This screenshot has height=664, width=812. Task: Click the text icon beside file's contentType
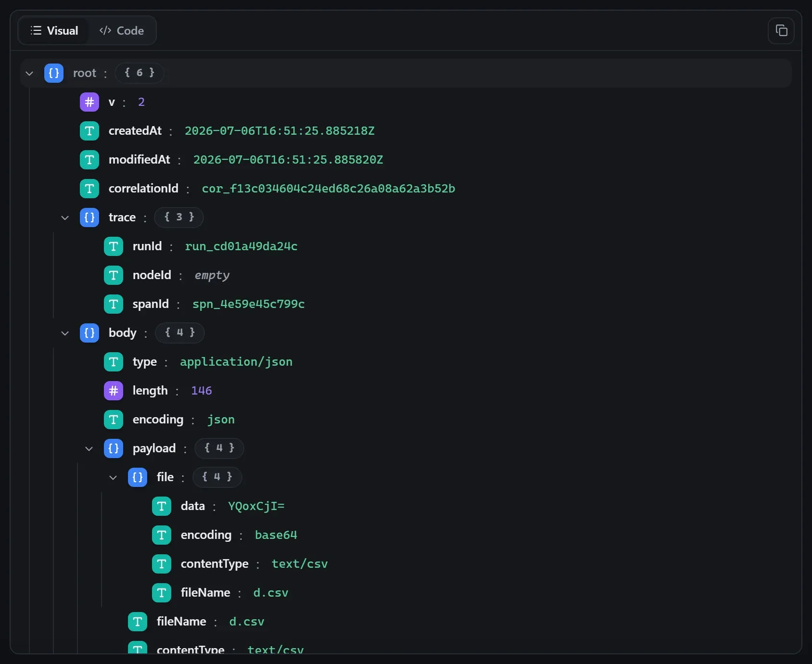tap(162, 564)
